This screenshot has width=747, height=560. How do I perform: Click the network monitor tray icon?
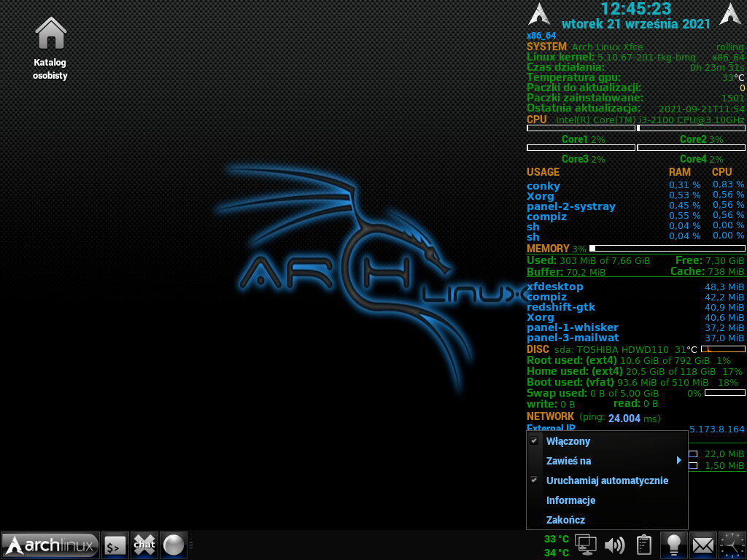(x=586, y=545)
